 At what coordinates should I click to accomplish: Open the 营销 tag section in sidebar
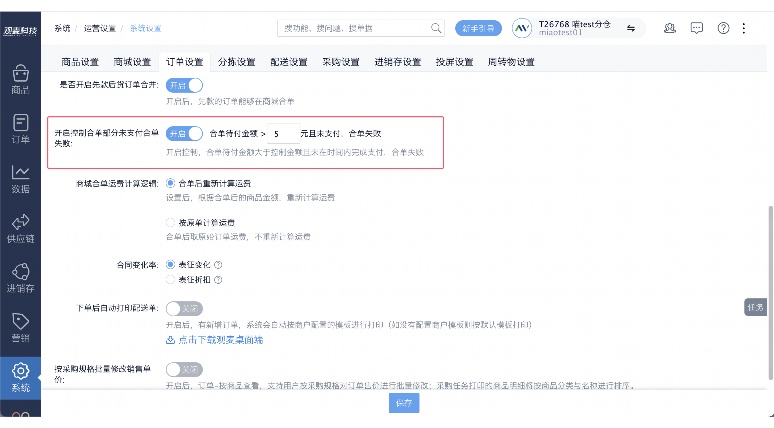point(20,328)
